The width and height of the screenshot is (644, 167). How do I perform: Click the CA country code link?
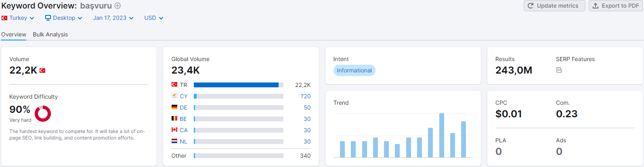tap(184, 130)
